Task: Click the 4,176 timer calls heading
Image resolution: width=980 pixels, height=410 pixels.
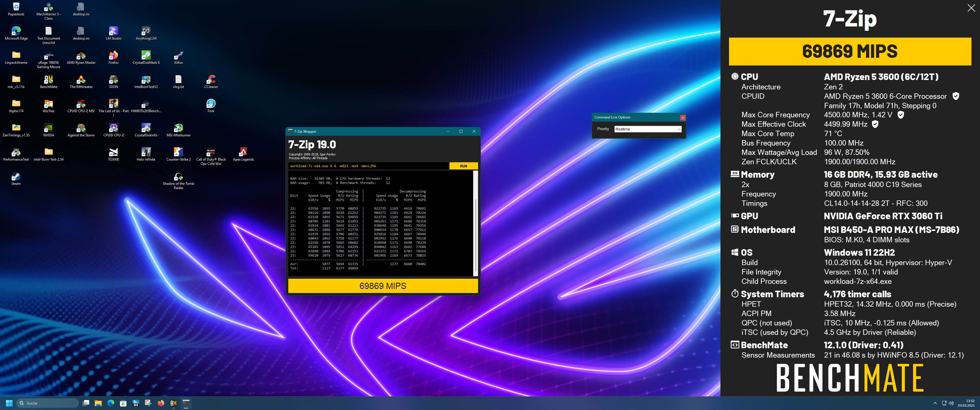Action: click(857, 294)
